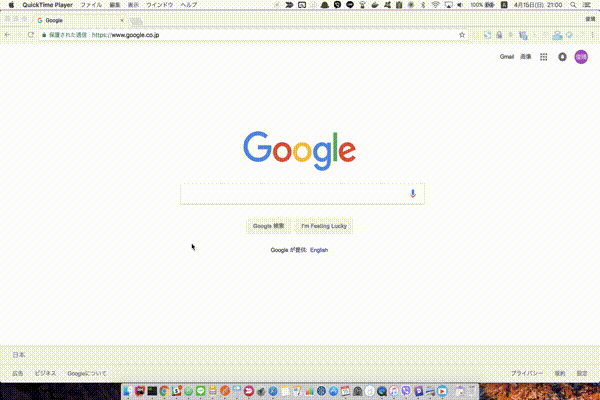Open LINE from the Dock
The image size is (600, 400).
pos(201,391)
